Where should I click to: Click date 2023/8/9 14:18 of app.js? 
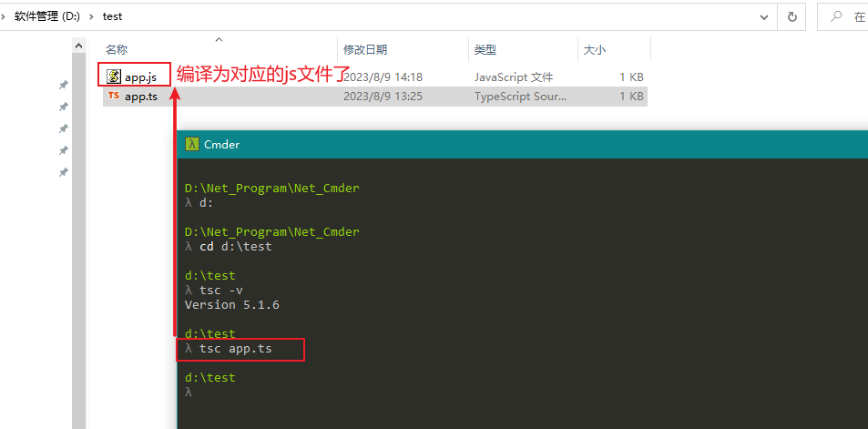[383, 77]
